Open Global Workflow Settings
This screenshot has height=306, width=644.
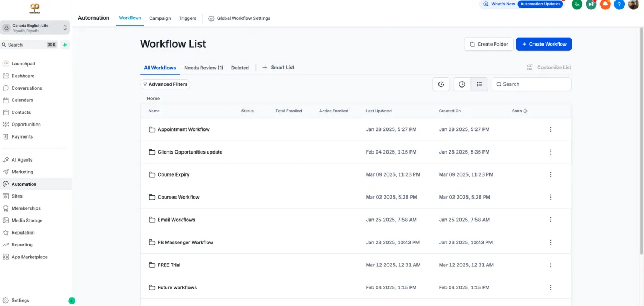239,18
